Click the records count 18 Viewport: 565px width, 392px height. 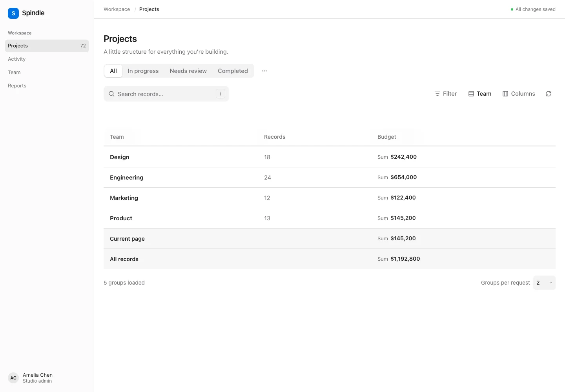pos(267,157)
